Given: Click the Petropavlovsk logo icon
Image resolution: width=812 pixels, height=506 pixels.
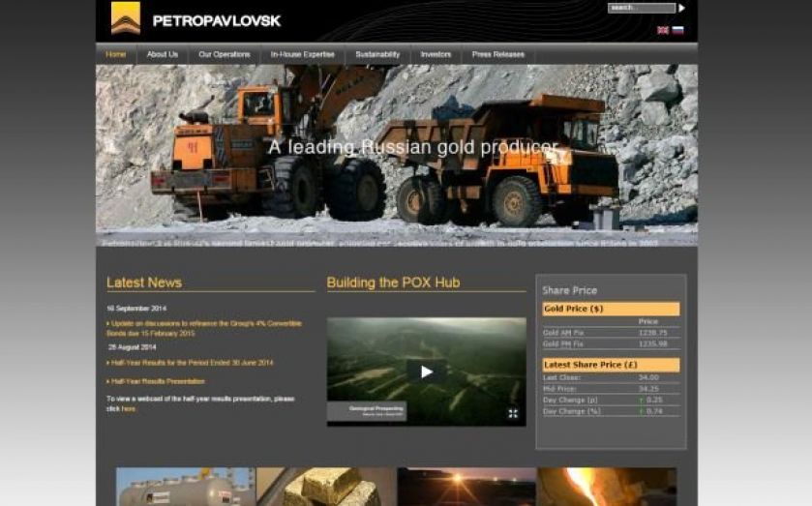Looking at the screenshot, I should (x=126, y=17).
